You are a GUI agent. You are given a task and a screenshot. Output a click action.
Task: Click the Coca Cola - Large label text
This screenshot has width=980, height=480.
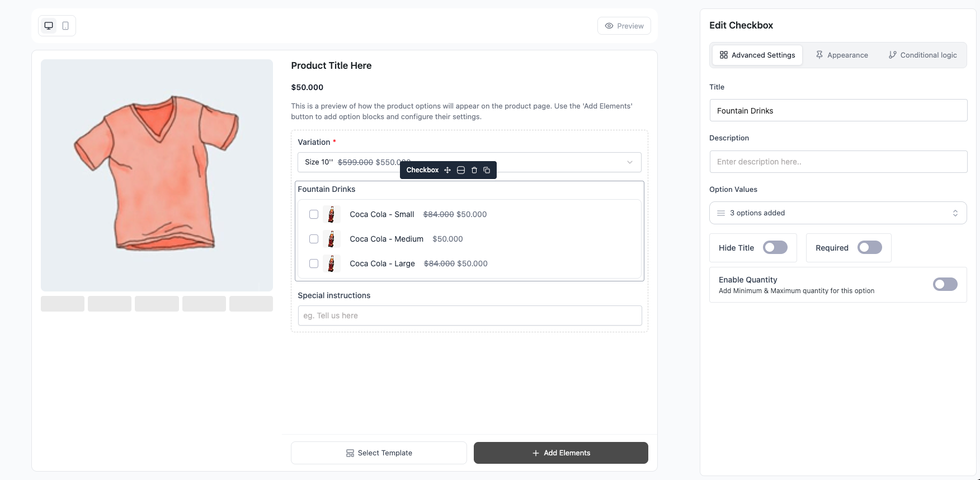coord(382,263)
